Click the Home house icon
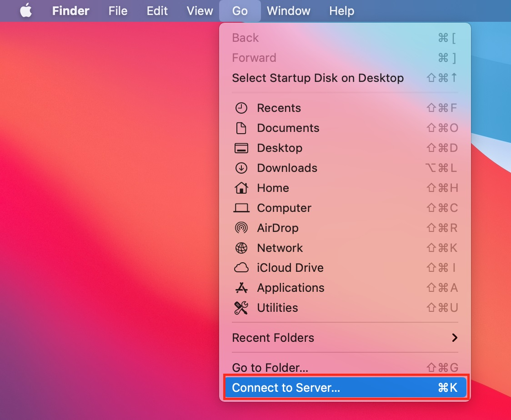Viewport: 511px width, 420px height. pos(241,188)
